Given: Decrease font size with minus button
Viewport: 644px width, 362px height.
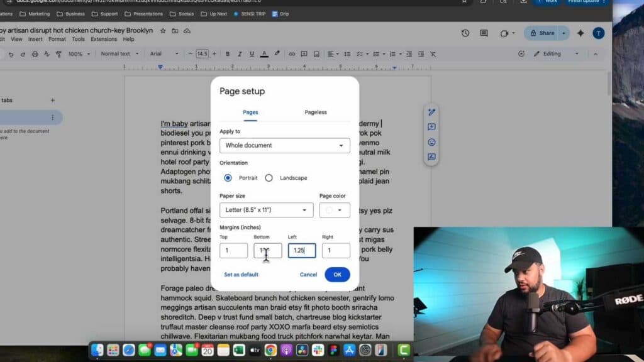Looking at the screenshot, I should pos(190,54).
